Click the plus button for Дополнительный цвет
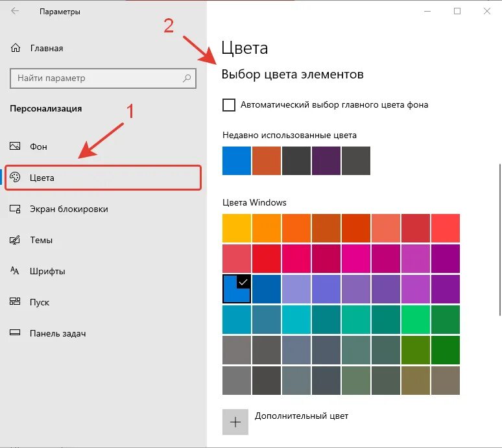Image resolution: width=502 pixels, height=448 pixels. [235, 422]
